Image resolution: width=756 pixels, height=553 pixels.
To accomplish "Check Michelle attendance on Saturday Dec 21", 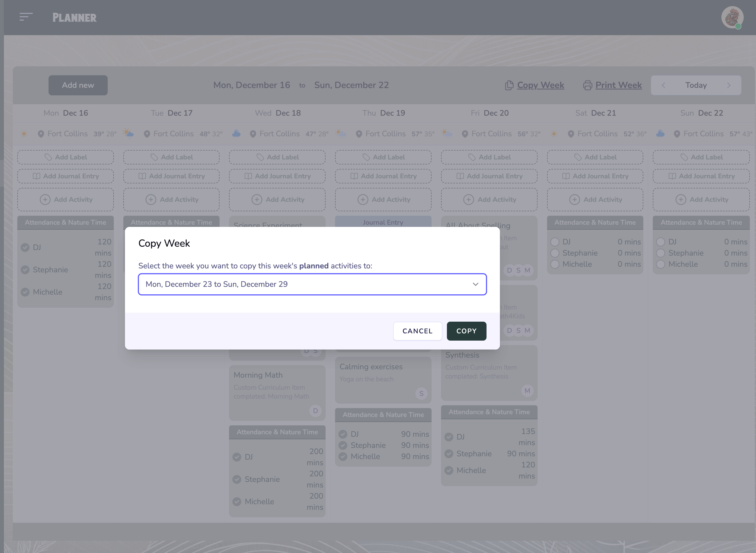I will pyautogui.click(x=555, y=264).
